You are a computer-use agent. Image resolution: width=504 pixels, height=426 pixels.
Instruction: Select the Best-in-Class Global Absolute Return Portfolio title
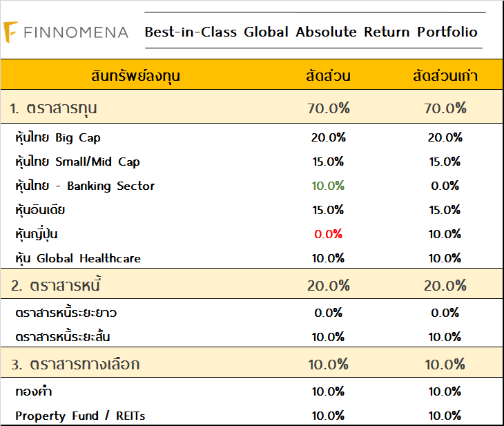(311, 32)
